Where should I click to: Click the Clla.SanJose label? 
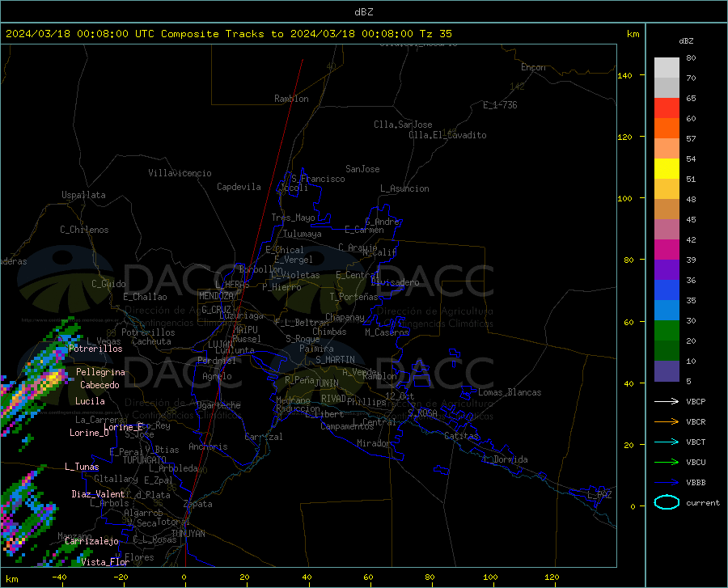pos(403,125)
